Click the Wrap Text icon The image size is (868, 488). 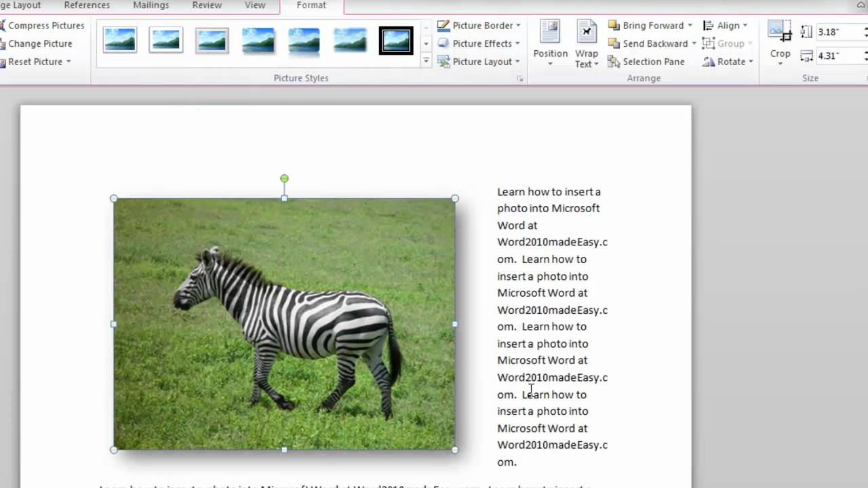[587, 32]
